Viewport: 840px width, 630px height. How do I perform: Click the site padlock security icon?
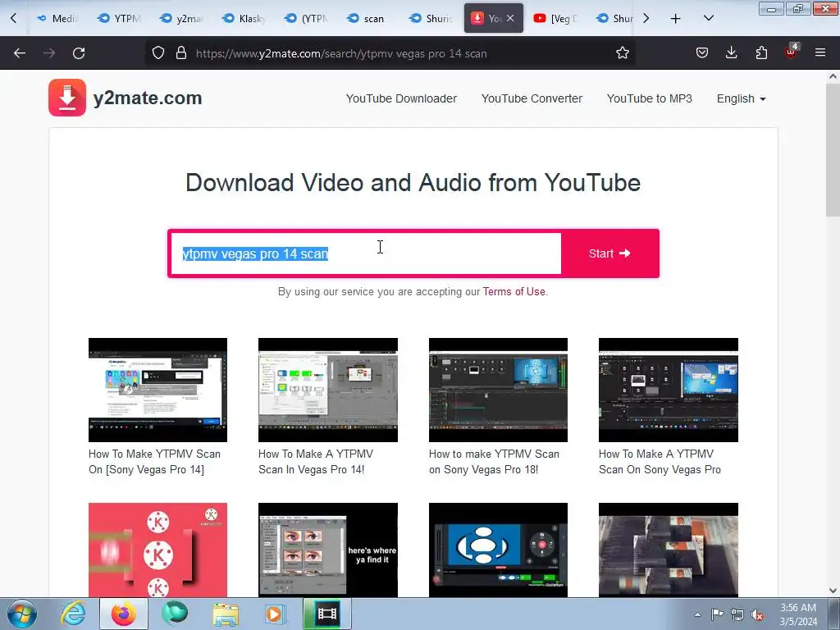(x=181, y=53)
